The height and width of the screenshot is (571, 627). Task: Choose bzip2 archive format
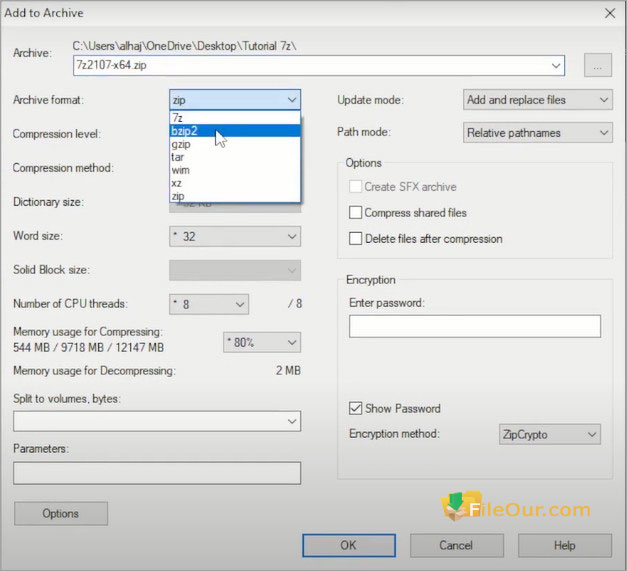click(235, 131)
